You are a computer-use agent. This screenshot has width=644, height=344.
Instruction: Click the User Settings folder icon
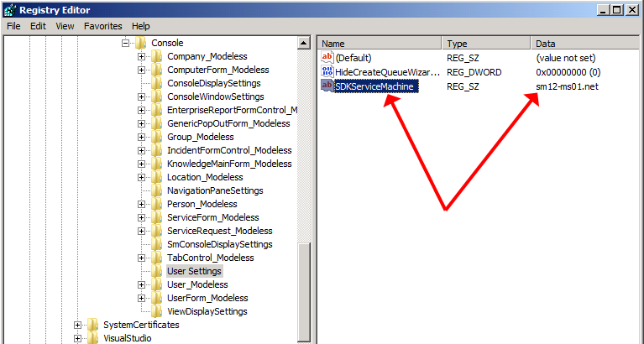click(157, 271)
